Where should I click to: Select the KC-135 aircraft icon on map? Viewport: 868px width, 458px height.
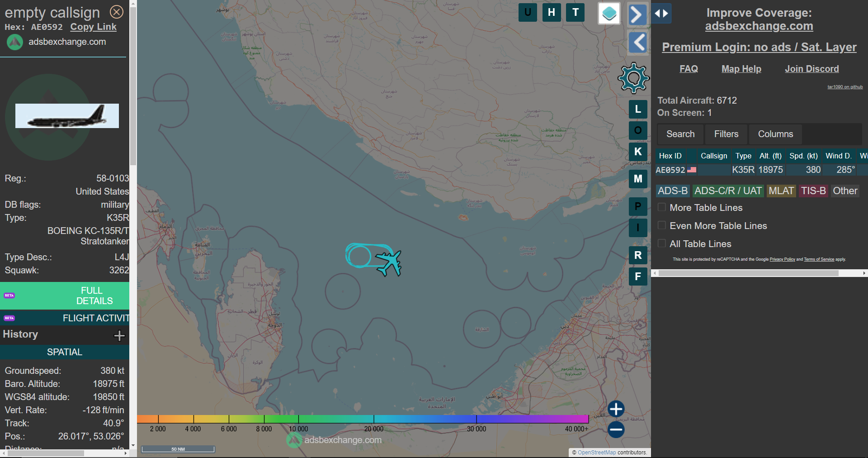[389, 262]
